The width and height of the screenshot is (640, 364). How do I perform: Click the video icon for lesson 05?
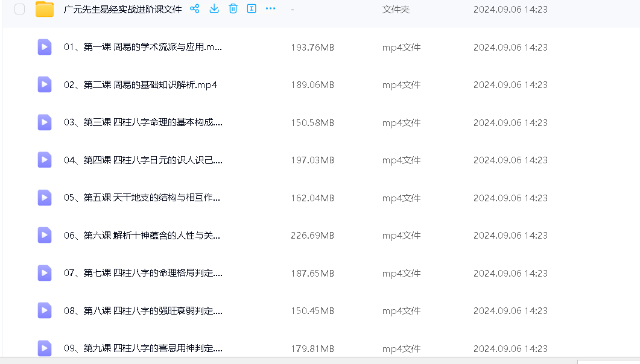pyautogui.click(x=45, y=198)
